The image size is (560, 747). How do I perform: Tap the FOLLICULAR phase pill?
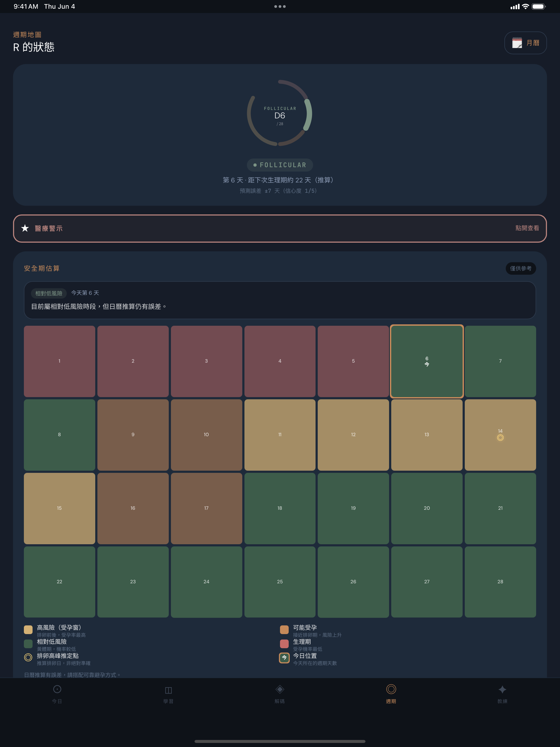point(280,165)
